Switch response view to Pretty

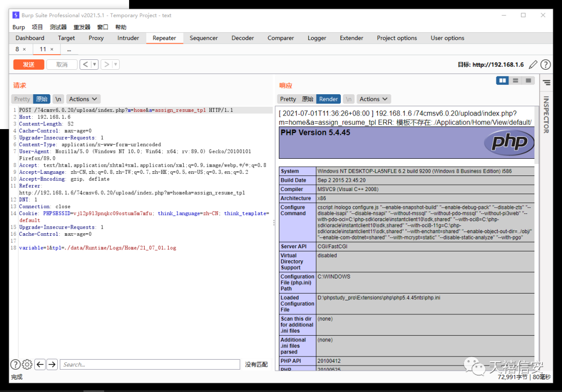tap(288, 99)
